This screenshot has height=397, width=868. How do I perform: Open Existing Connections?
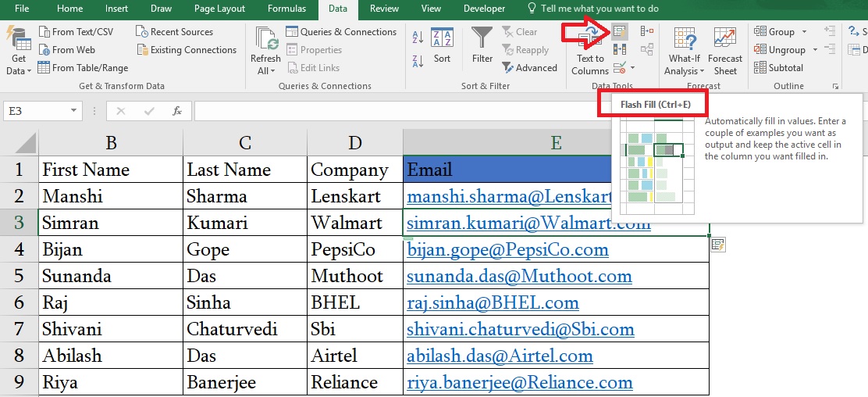pyautogui.click(x=187, y=49)
